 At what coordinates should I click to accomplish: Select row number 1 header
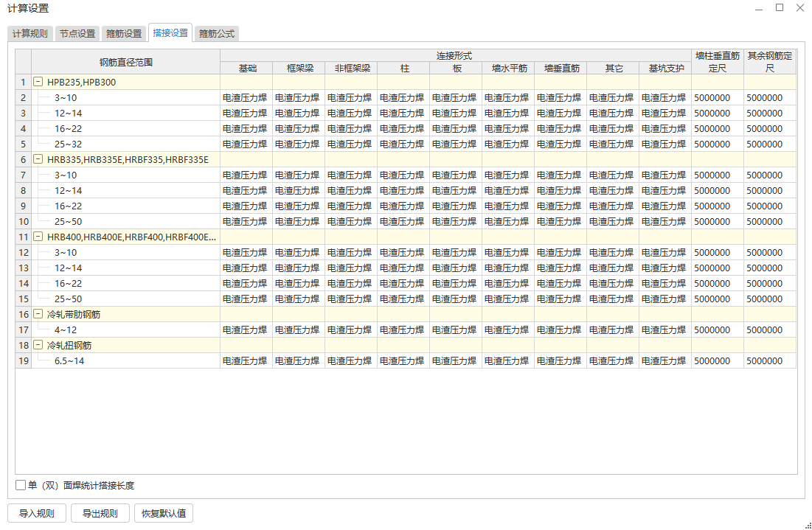point(24,82)
